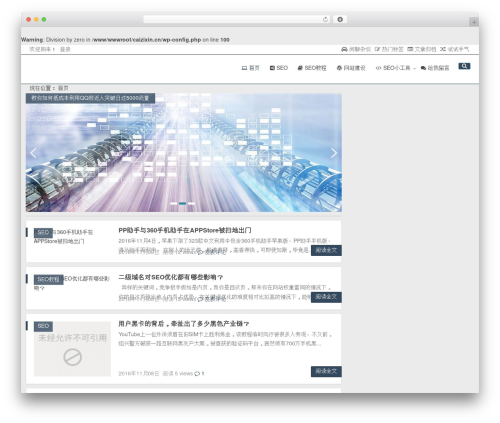Click the chat icon beside 给我留言

click(x=423, y=68)
